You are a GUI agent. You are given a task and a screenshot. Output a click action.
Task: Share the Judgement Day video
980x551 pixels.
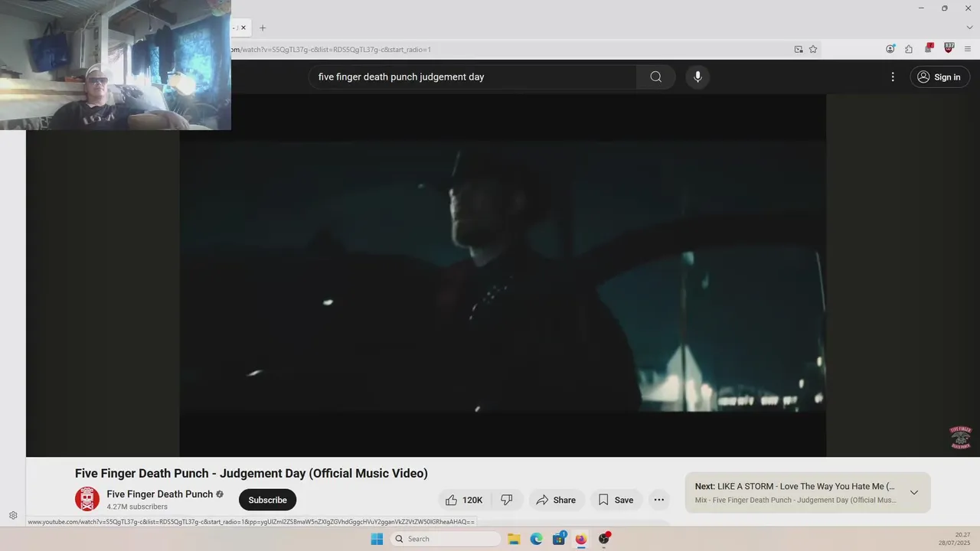point(556,500)
